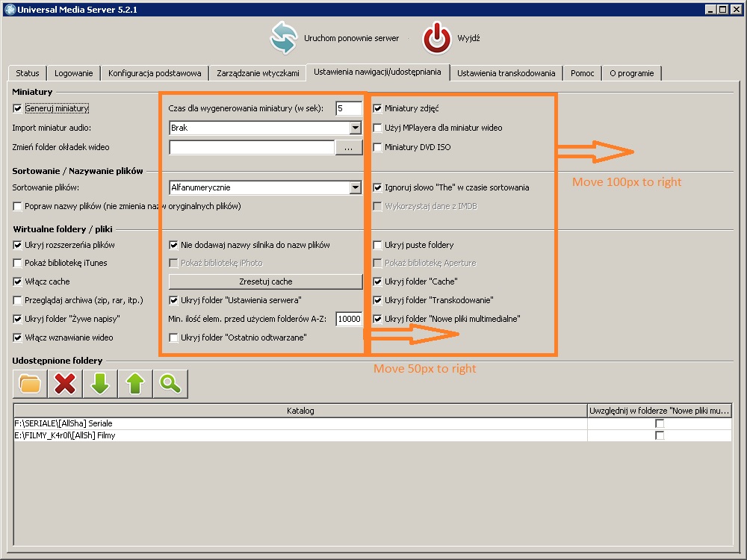Select Ustawienia nawigacji/udostępniania tab

(378, 72)
